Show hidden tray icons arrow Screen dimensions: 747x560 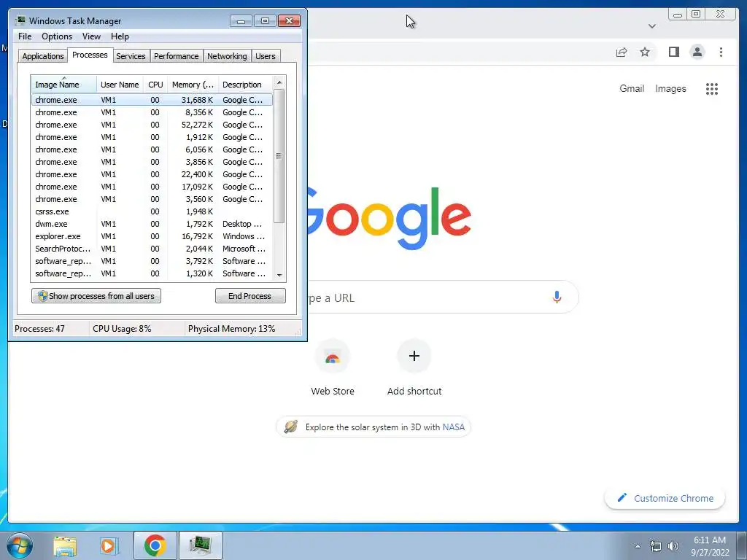638,546
